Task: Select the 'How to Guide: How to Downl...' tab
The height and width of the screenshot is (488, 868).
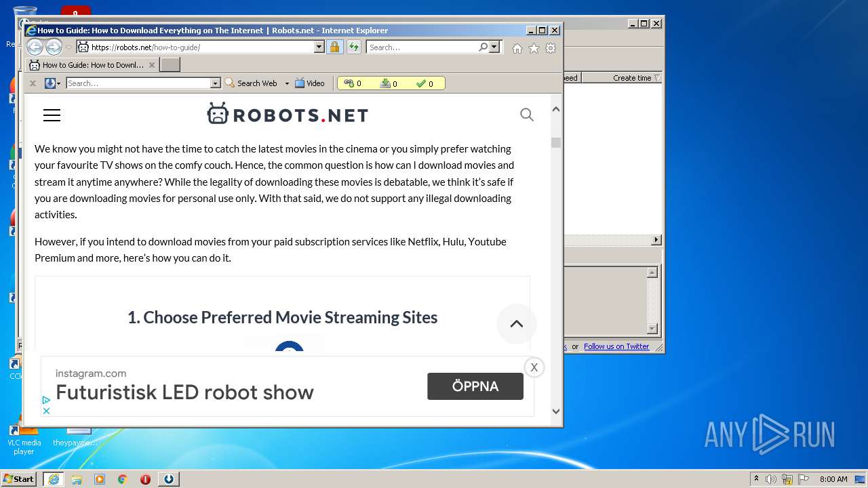Action: pos(92,65)
